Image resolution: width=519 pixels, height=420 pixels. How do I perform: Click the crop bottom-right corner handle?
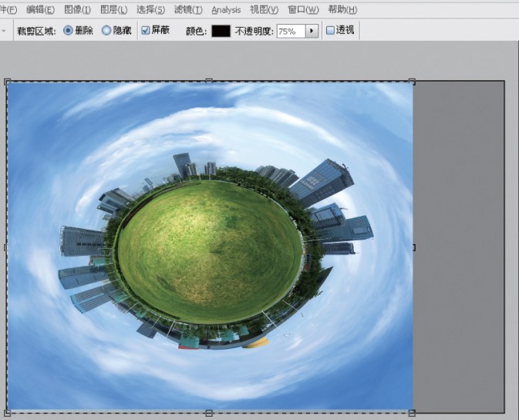(412, 413)
